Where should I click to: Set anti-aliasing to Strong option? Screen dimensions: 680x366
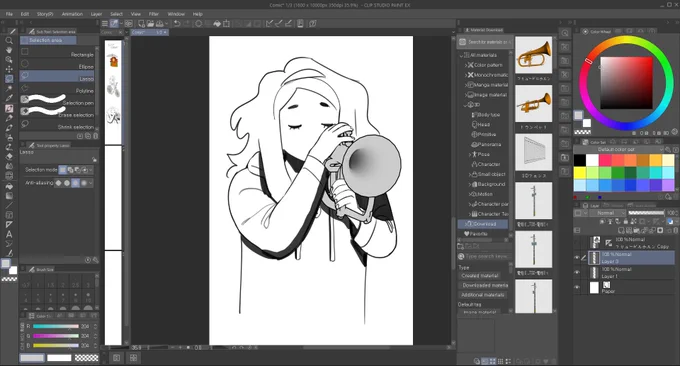coord(84,183)
